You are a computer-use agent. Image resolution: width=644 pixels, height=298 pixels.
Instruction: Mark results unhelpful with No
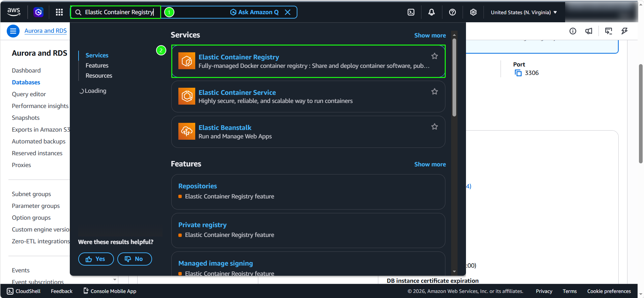point(135,259)
